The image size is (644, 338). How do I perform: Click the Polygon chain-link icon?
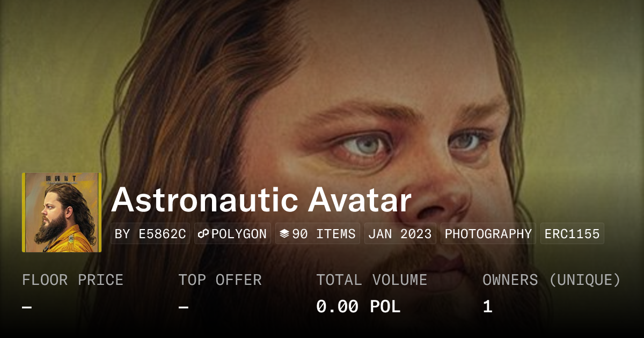click(x=203, y=234)
